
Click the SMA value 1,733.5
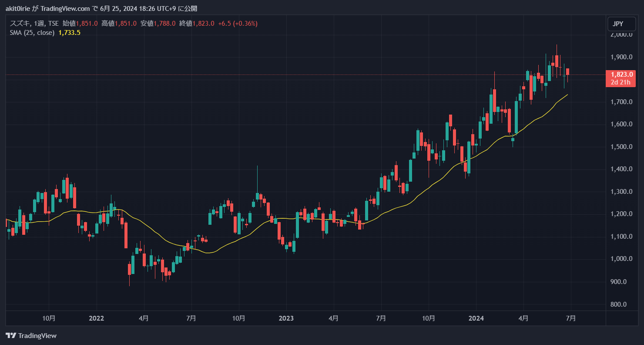[x=70, y=33]
